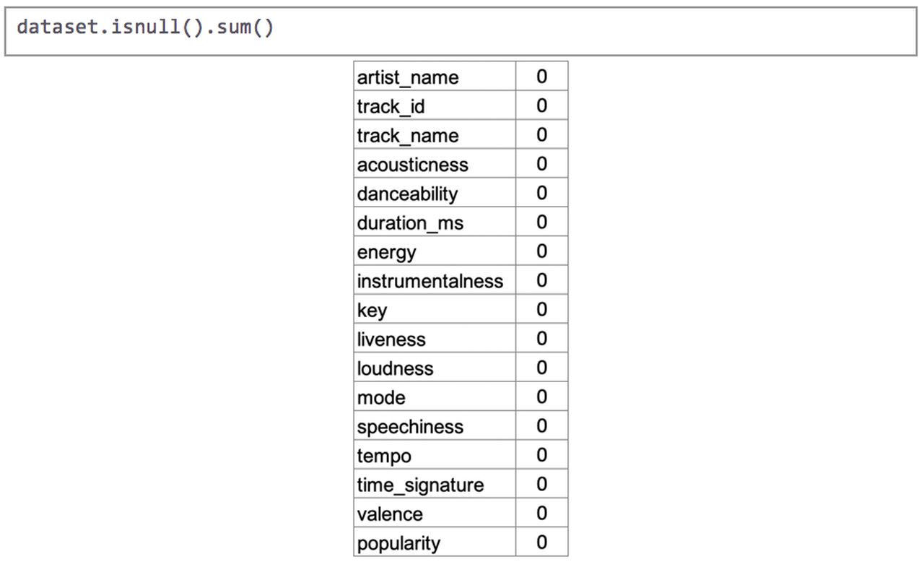Click the danceability cell
The image size is (924, 567).
click(x=435, y=193)
